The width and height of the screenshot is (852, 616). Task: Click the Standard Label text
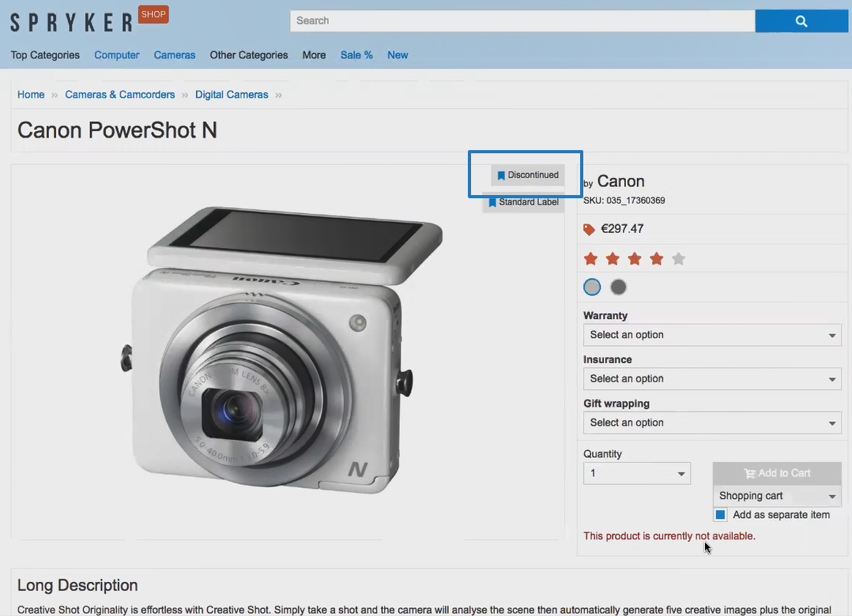pos(529,202)
